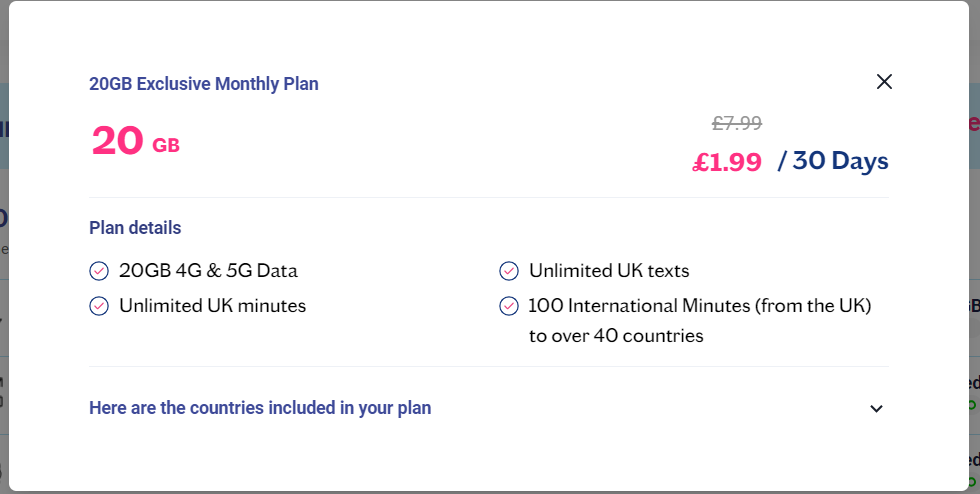
Task: Select the '/ 30 Days' duration text
Action: coord(833,161)
